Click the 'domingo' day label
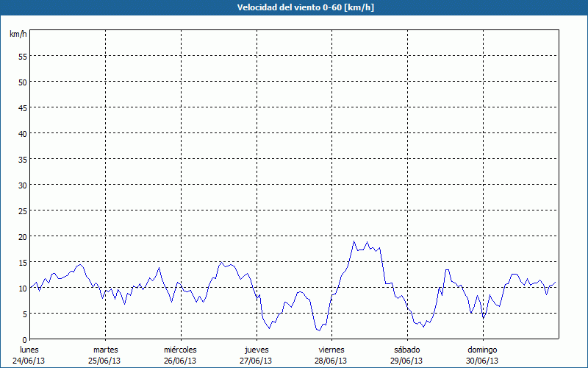Screen dimensions: 588x368 point(482,350)
